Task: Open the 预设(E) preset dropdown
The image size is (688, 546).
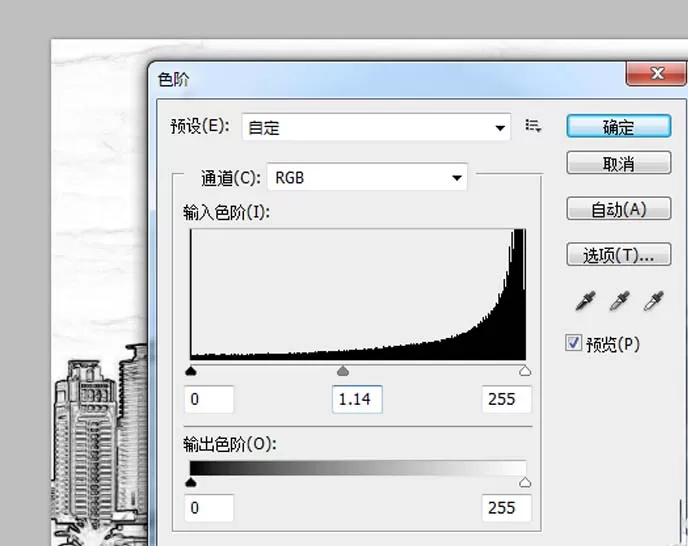Action: (376, 127)
